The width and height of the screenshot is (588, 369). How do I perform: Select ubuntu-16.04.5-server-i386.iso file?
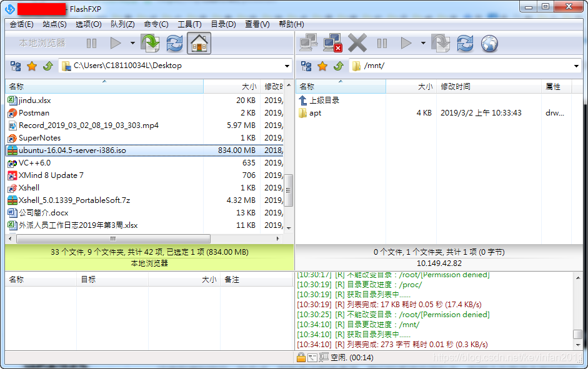[x=144, y=150]
